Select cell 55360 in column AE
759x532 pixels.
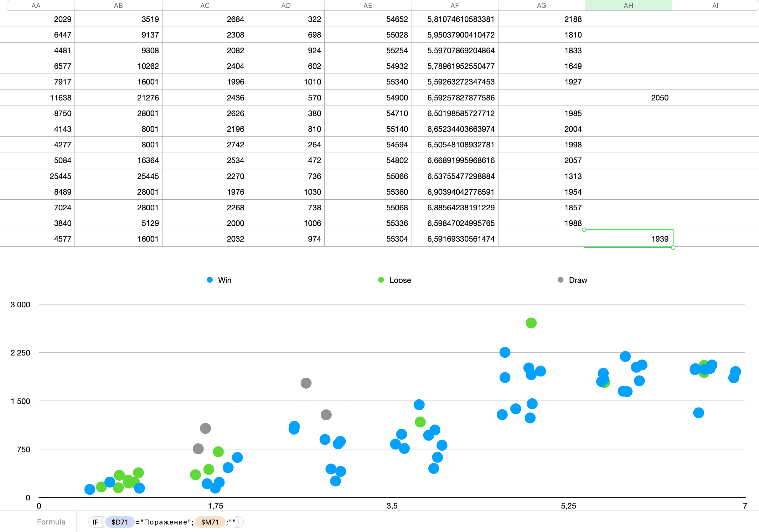click(368, 192)
